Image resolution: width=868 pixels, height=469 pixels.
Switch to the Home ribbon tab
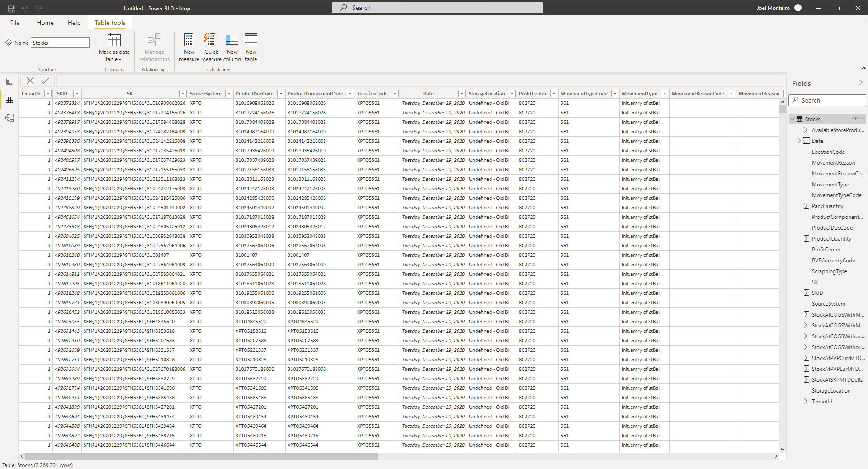45,23
